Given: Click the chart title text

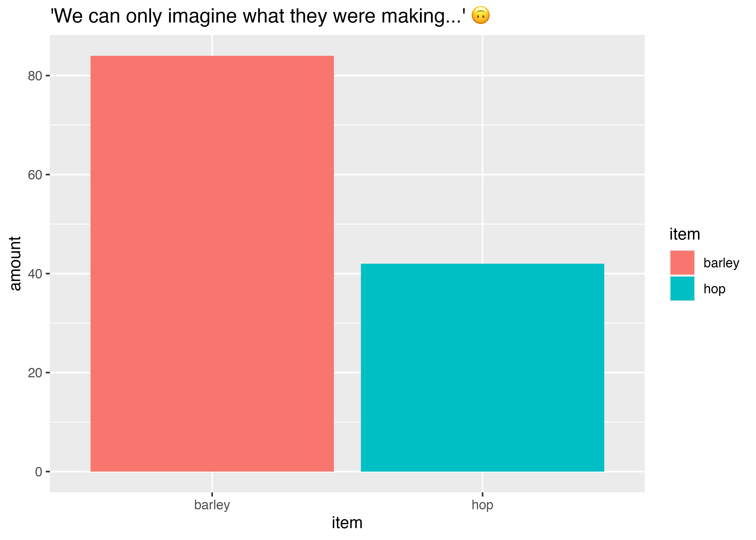Looking at the screenshot, I should click(258, 16).
